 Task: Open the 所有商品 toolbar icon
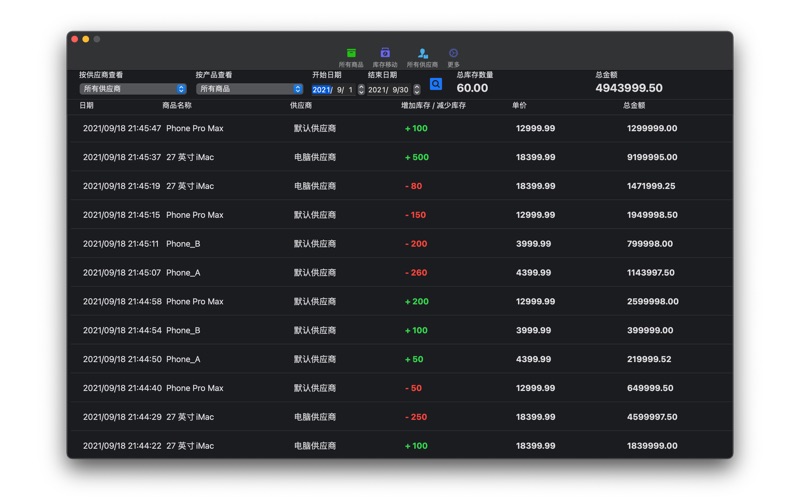click(351, 56)
